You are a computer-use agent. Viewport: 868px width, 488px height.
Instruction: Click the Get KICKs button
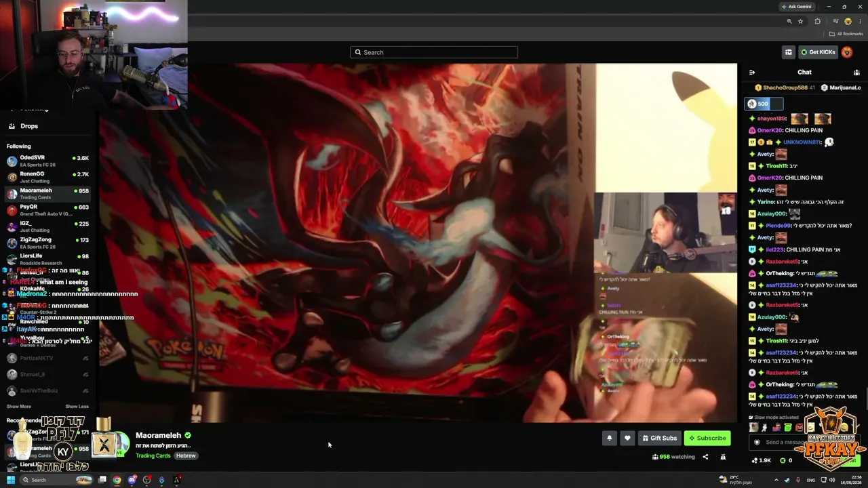pos(818,52)
